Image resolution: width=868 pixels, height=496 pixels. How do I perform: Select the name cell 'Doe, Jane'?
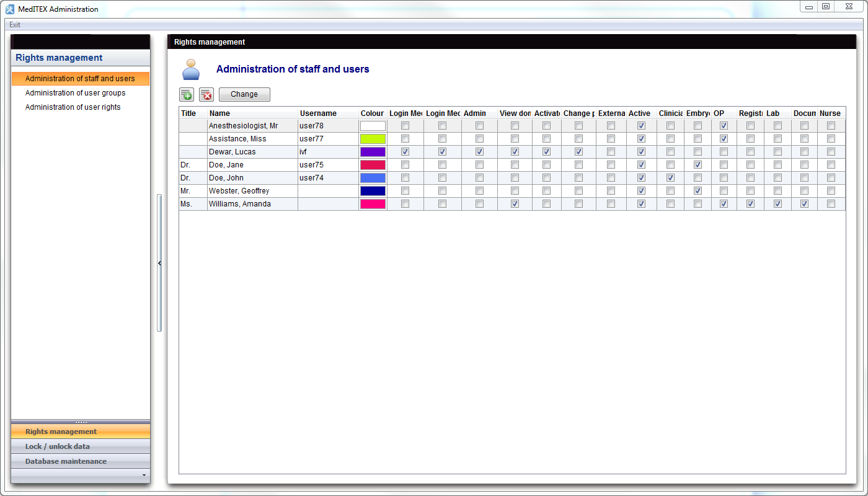[x=252, y=165]
